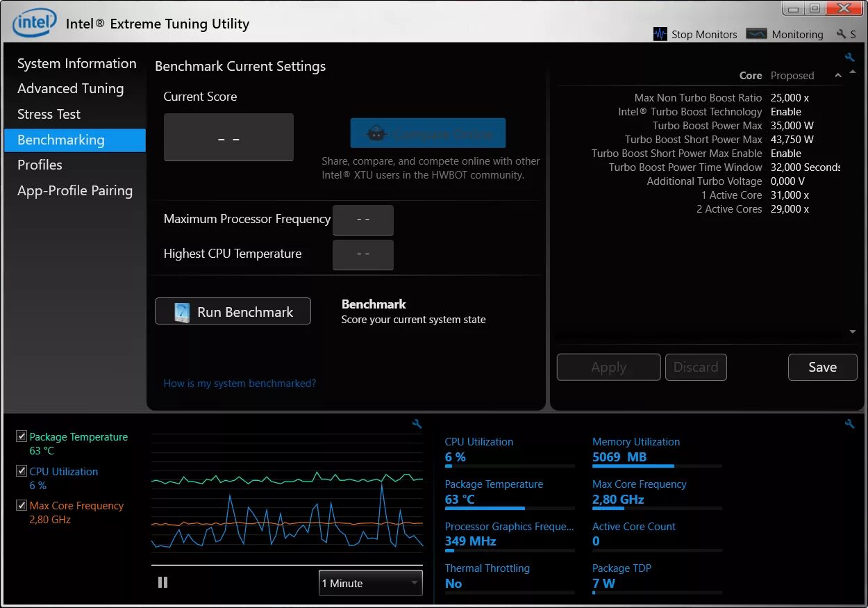868x608 pixels.
Task: Click 'Max Core Frequency' 2,80 GHz monitor tile
Action: [x=657, y=494]
